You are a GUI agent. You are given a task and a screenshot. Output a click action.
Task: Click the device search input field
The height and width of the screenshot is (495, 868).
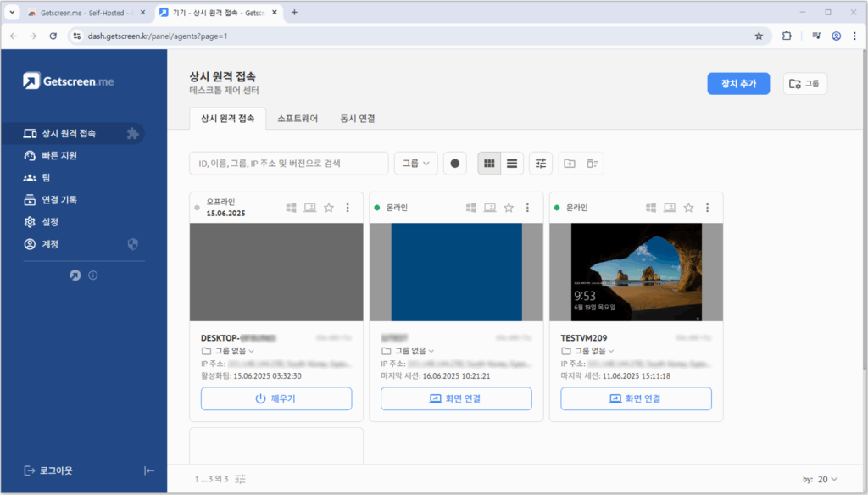click(289, 164)
